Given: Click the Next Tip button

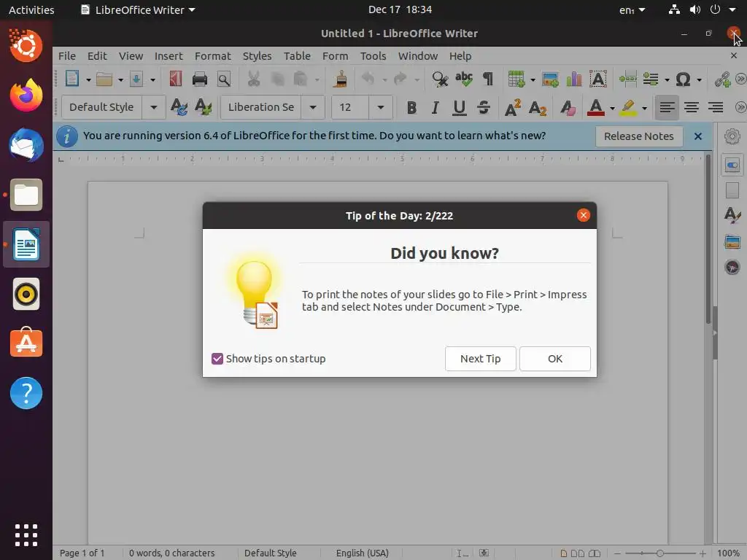Looking at the screenshot, I should pyautogui.click(x=480, y=359).
